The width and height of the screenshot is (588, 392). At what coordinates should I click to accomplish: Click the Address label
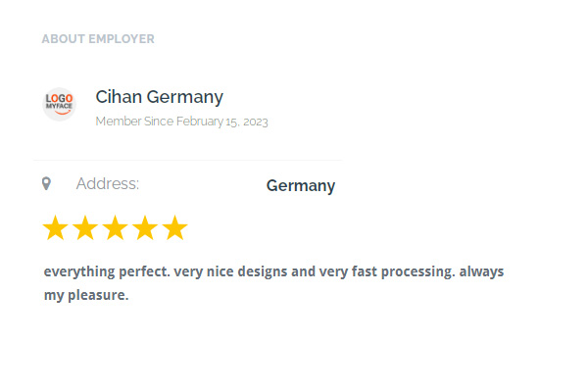click(108, 184)
